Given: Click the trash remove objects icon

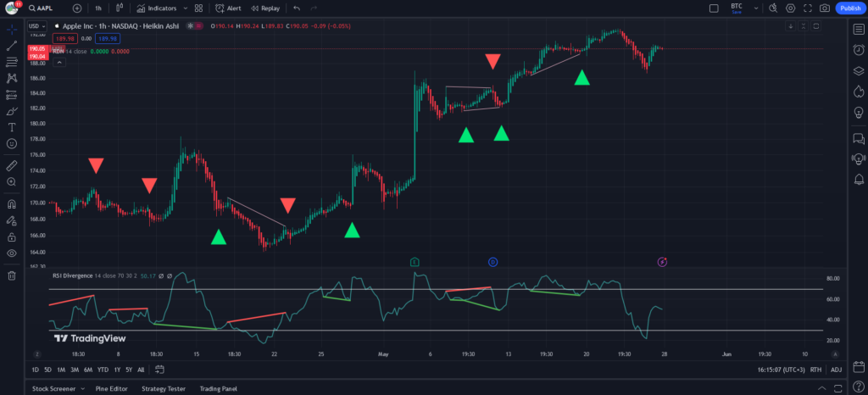Looking at the screenshot, I should [12, 275].
